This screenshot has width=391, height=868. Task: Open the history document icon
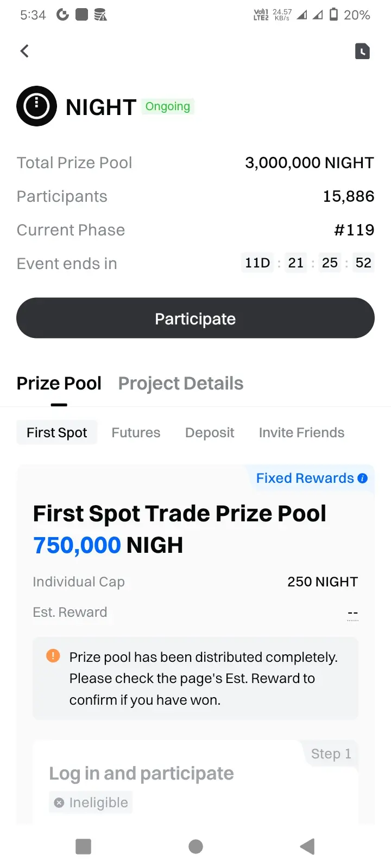click(362, 51)
